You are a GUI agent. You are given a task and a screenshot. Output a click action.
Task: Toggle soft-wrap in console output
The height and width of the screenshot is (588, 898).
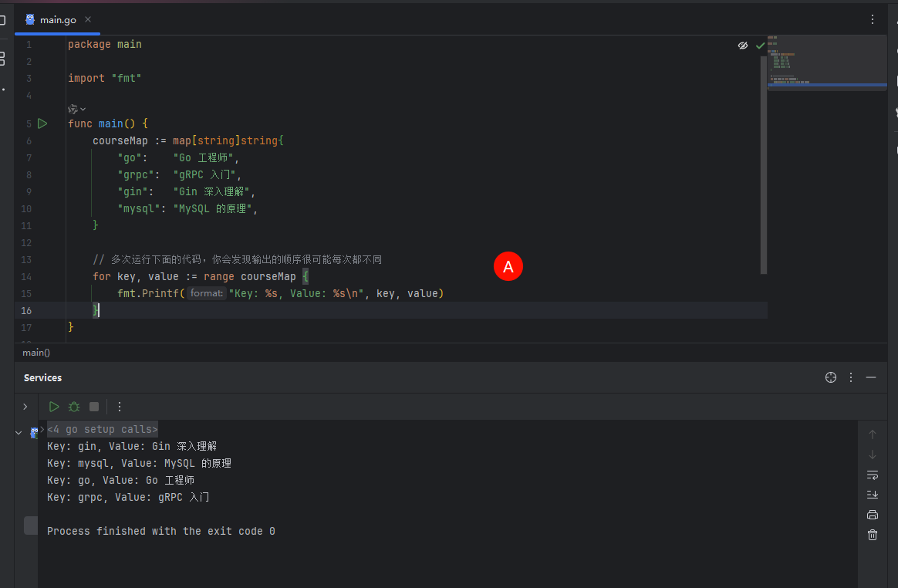coord(873,475)
